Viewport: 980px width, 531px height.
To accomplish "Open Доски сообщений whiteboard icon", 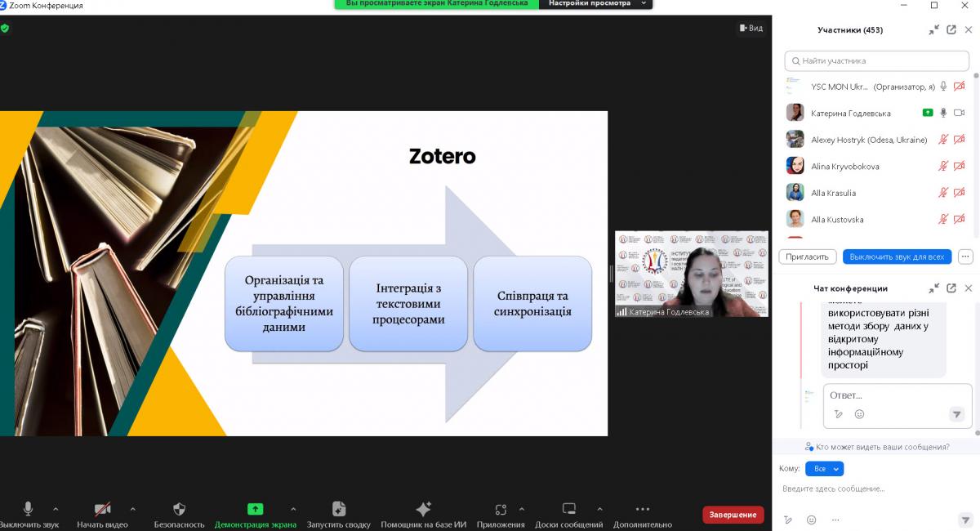I will (569, 509).
